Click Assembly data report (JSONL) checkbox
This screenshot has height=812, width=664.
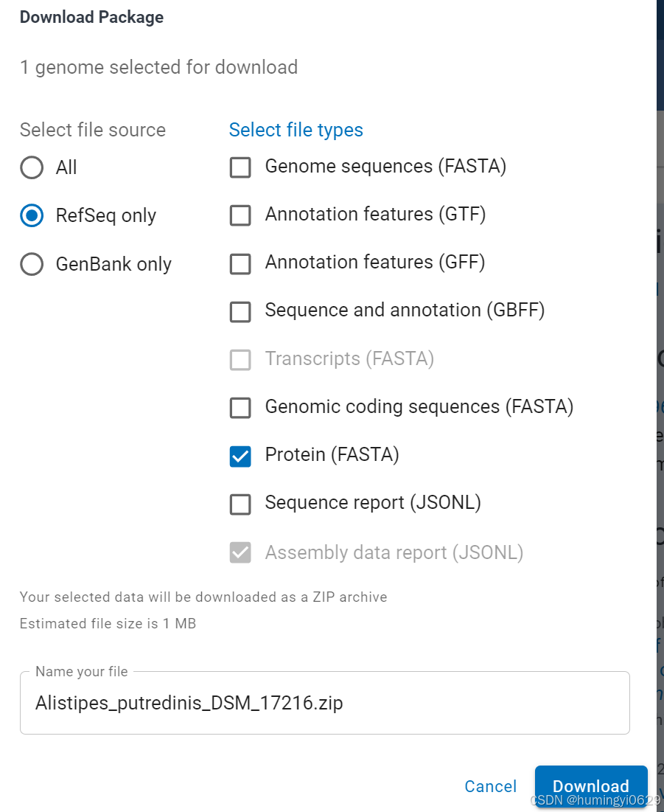point(240,552)
